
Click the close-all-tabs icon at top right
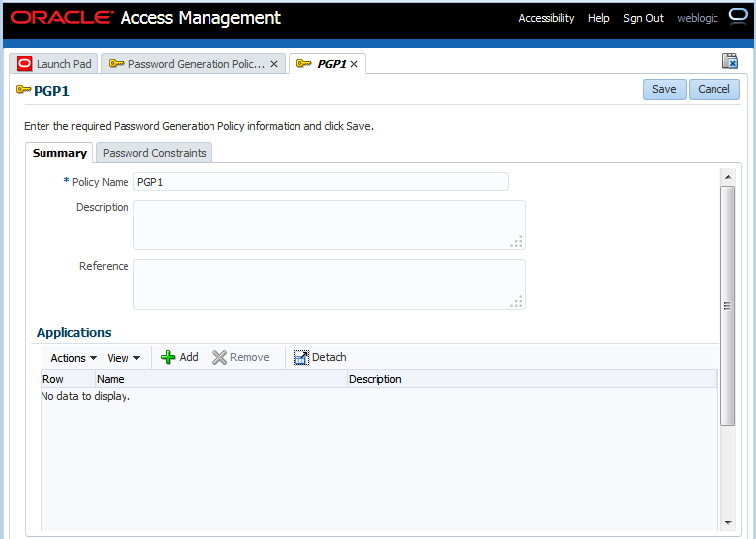coord(730,61)
